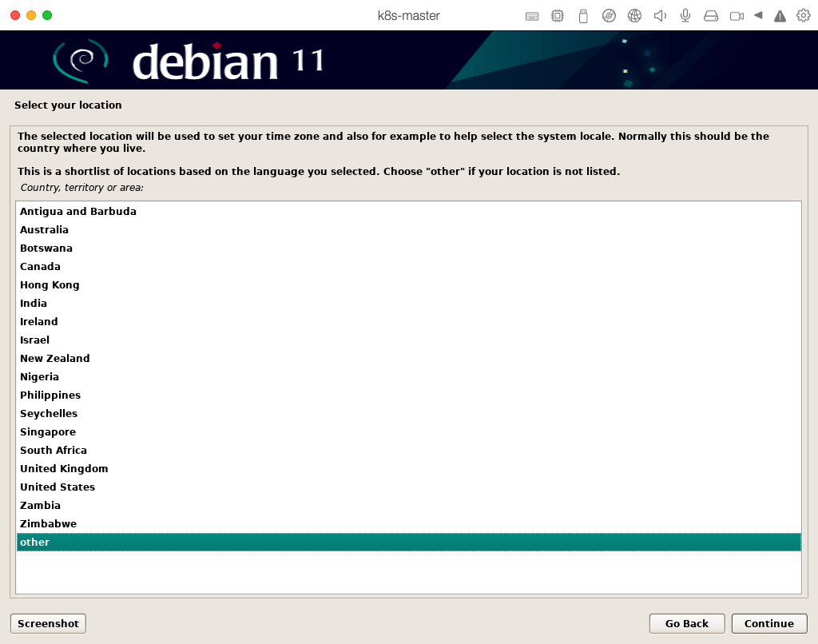Open the settings gear icon
This screenshot has height=644, width=818.
(804, 16)
